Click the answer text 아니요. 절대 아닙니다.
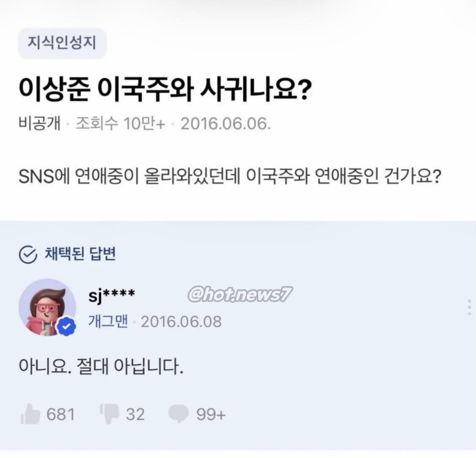 coord(101,366)
